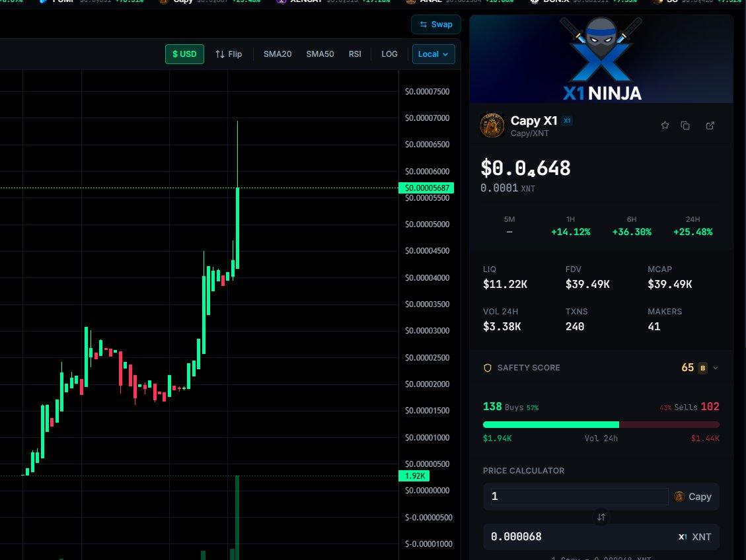Screen dimensions: 746x560
Task: Click the X1 Ninja banner image
Action: point(601,59)
